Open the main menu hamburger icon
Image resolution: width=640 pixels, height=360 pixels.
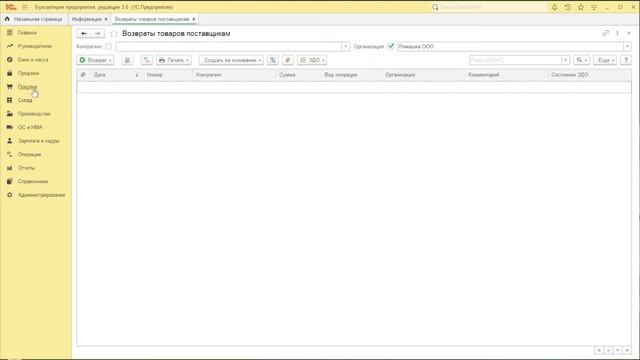pos(24,7)
